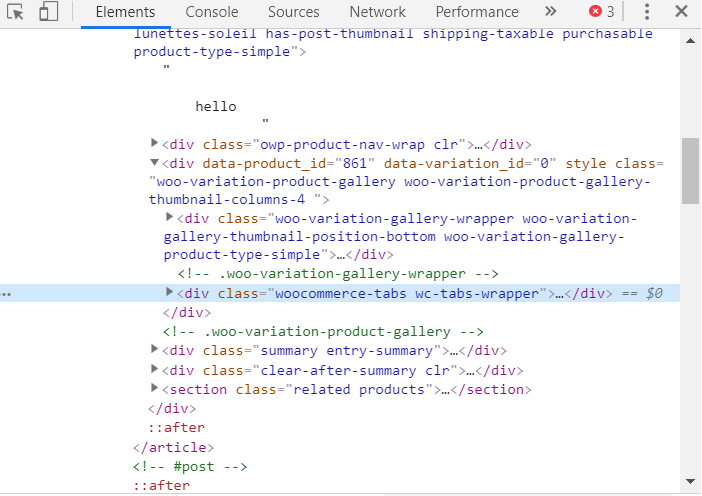The image size is (702, 496).
Task: Open the more tabs chevron menu
Action: pyautogui.click(x=550, y=11)
